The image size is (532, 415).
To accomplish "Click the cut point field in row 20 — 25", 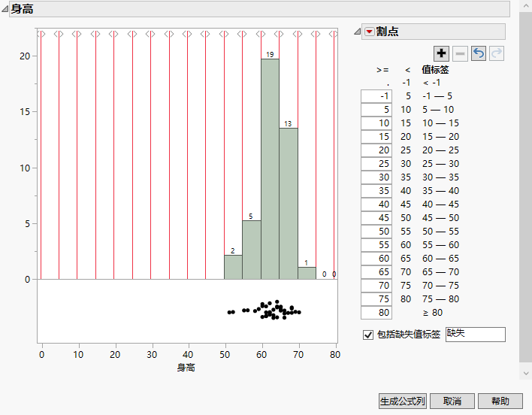I will [376, 150].
